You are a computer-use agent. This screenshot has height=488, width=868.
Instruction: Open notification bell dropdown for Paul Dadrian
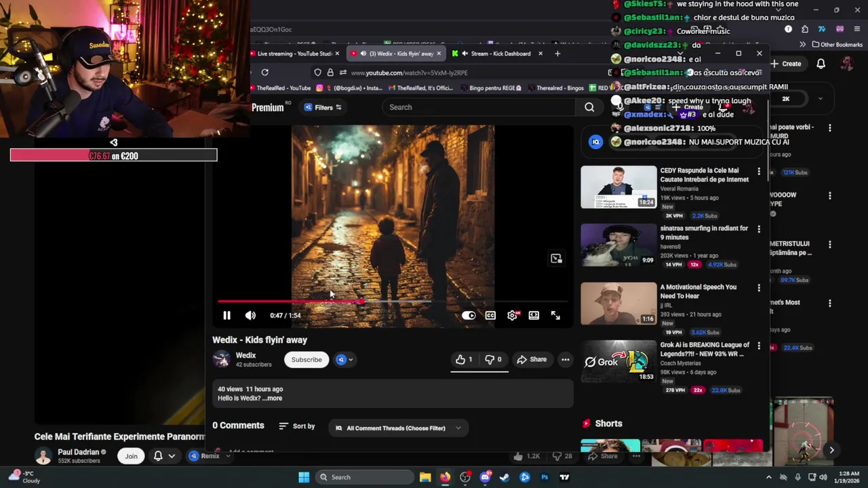[163, 456]
